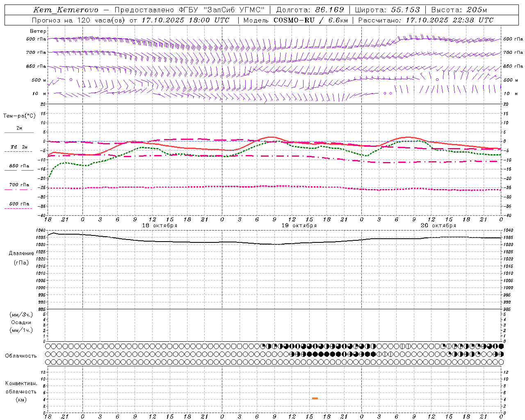Click the Долгота: 86.169 value
Screen dimensions: 525x420
point(310,10)
